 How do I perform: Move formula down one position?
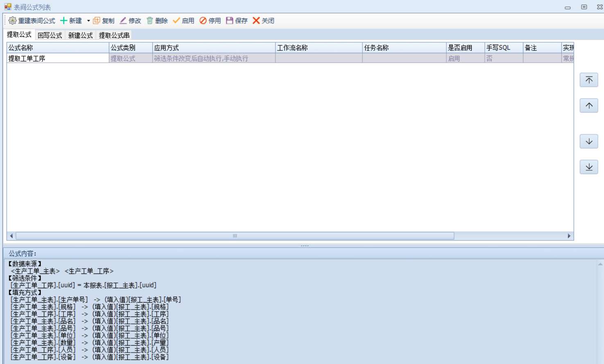click(x=589, y=142)
